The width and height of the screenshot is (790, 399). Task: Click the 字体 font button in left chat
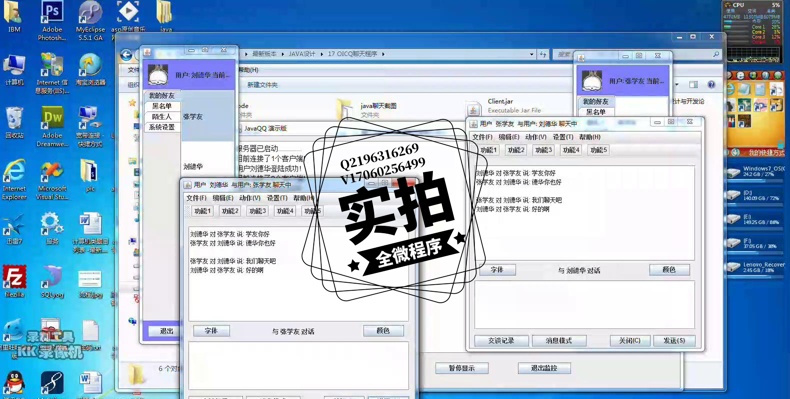tap(212, 331)
